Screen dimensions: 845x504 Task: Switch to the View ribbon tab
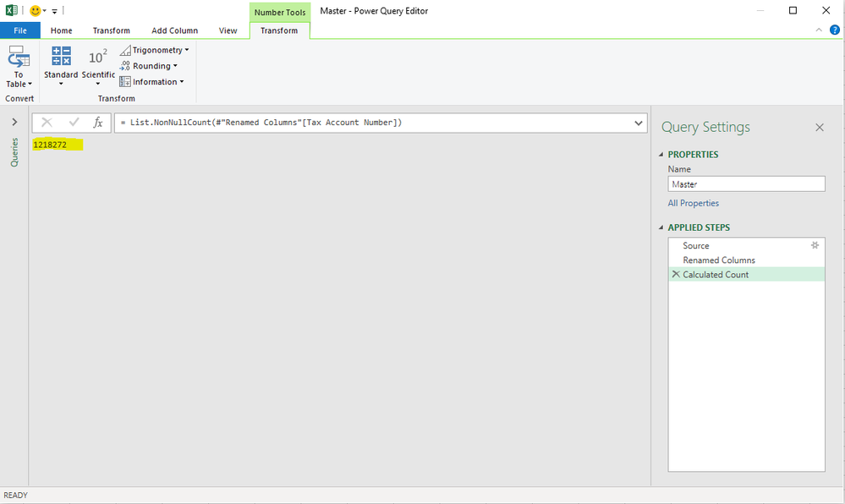coord(228,30)
